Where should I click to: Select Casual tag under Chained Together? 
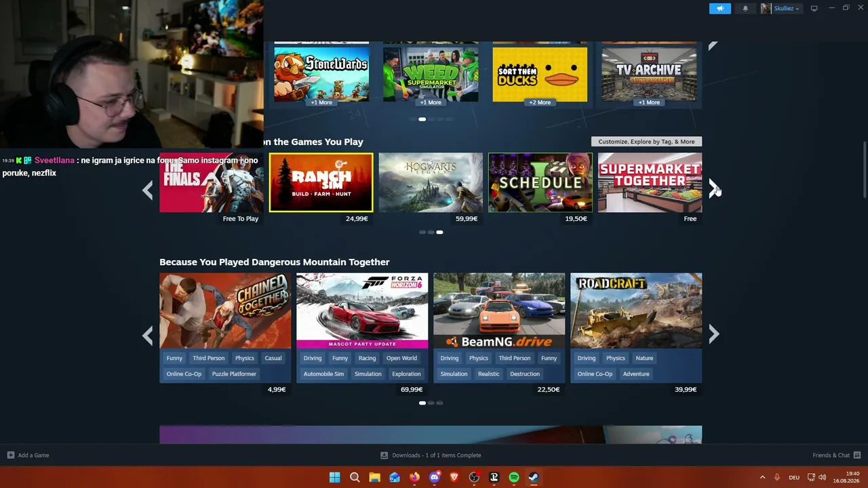273,359
